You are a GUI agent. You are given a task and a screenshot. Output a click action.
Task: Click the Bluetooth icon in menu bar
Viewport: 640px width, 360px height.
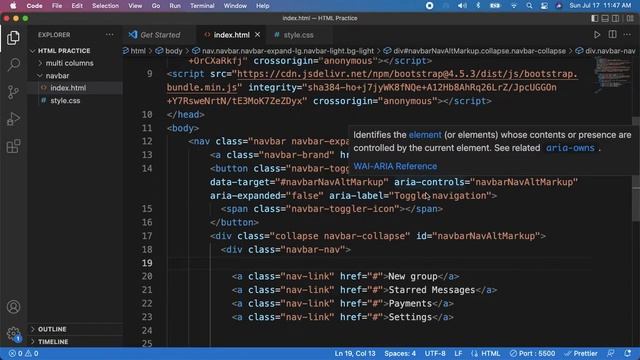[x=478, y=6]
